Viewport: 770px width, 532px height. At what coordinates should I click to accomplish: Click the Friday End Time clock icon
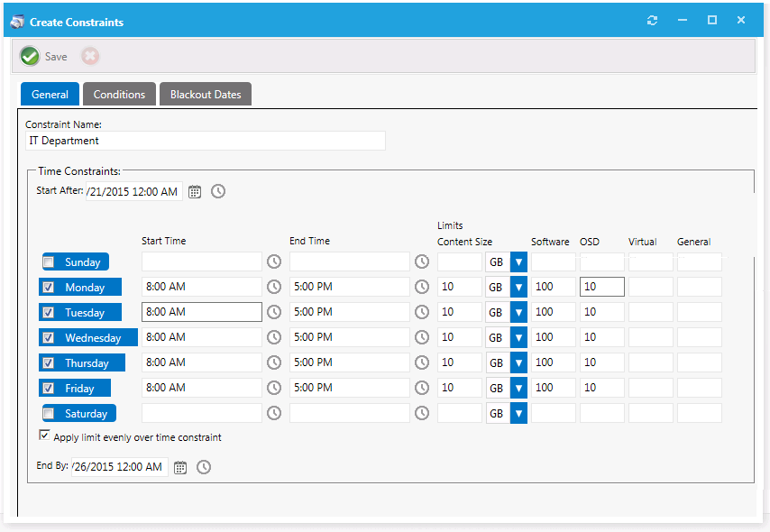click(x=422, y=388)
